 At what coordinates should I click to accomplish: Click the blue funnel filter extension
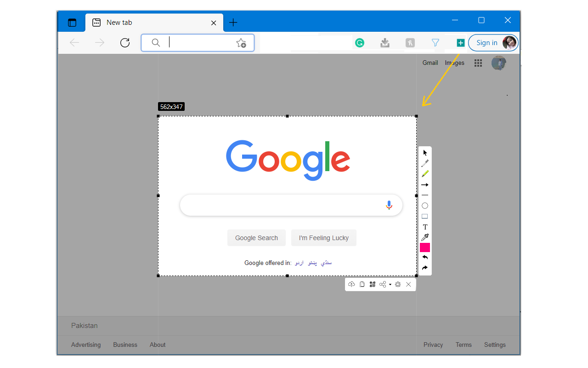(x=435, y=43)
